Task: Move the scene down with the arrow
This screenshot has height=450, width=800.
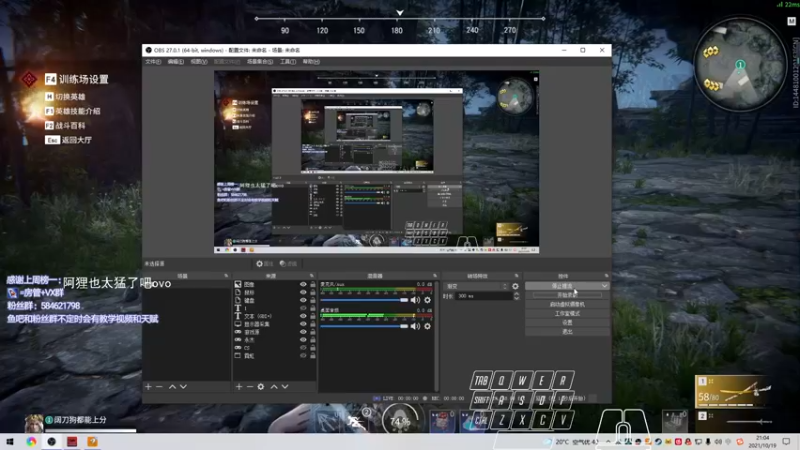Action: tap(183, 387)
